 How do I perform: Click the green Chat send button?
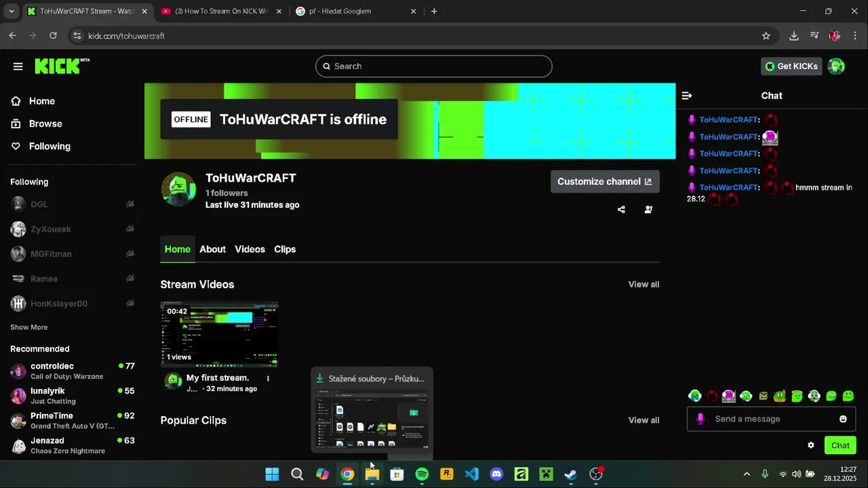[x=840, y=445]
